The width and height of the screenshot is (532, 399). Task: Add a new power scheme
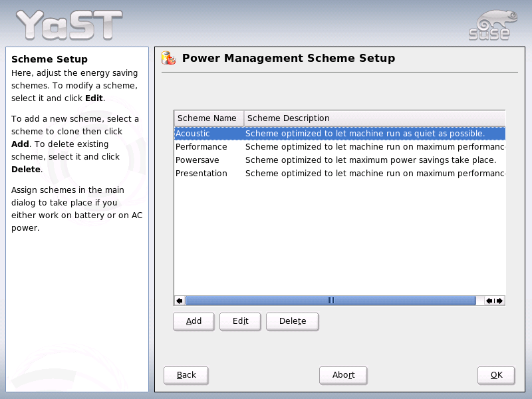[194, 321]
